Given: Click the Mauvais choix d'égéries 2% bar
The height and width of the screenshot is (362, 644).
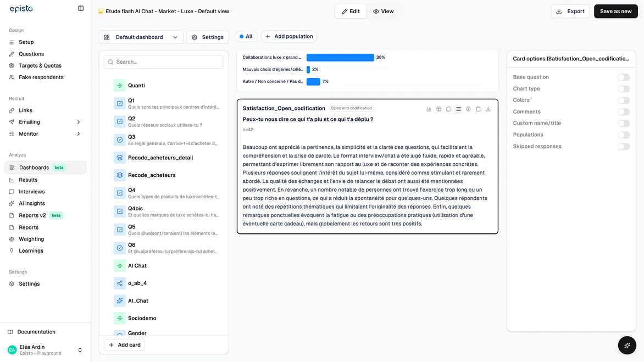Looking at the screenshot, I should [308, 69].
